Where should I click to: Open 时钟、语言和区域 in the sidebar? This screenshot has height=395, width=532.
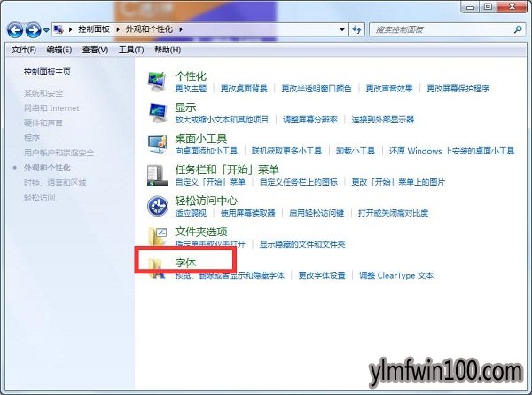tap(55, 183)
